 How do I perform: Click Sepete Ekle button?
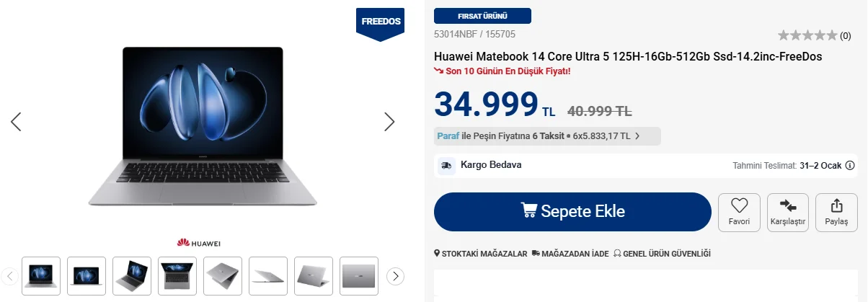572,212
